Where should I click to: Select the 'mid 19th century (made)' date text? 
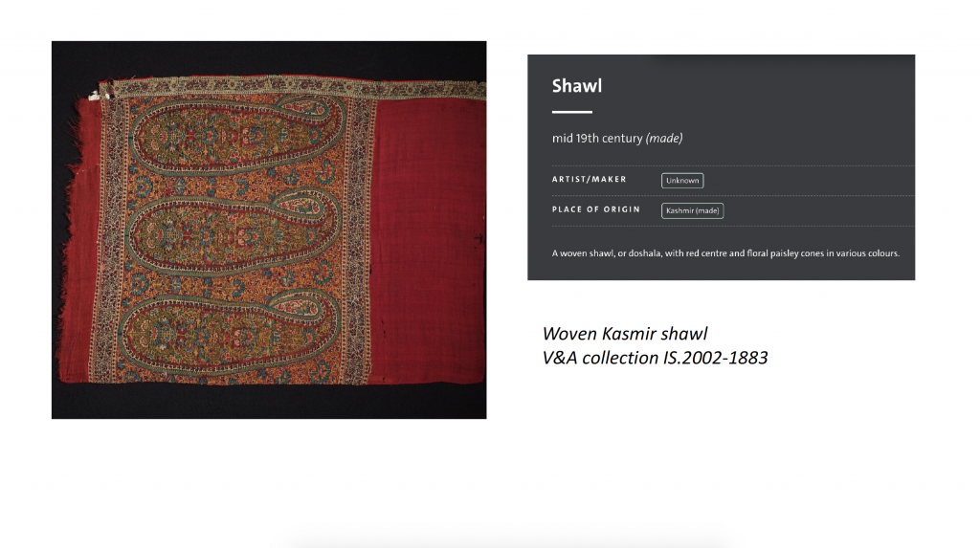tap(617, 138)
